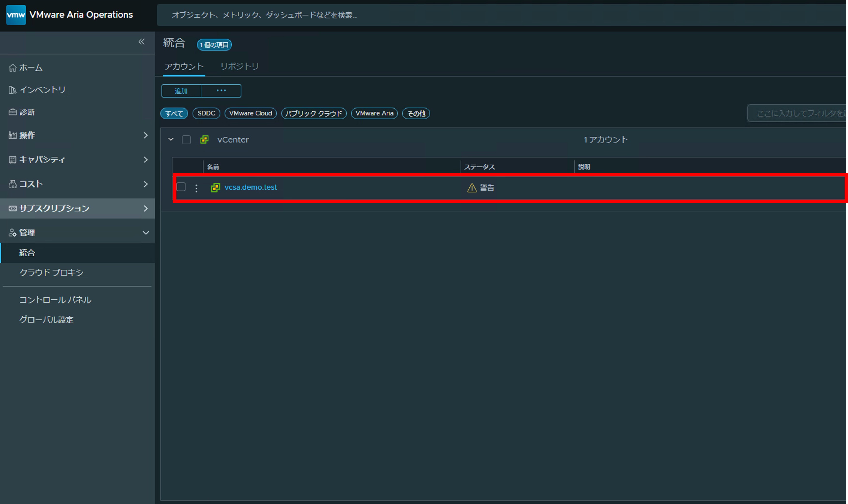Viewport: 848px width, 504px height.
Task: Select the パブリック クラウド filter chip
Action: pyautogui.click(x=313, y=113)
